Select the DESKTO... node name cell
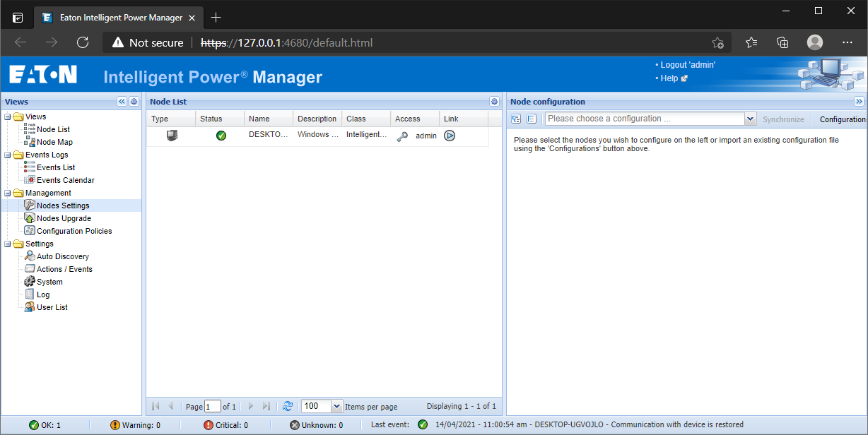The image size is (868, 435). pos(269,135)
